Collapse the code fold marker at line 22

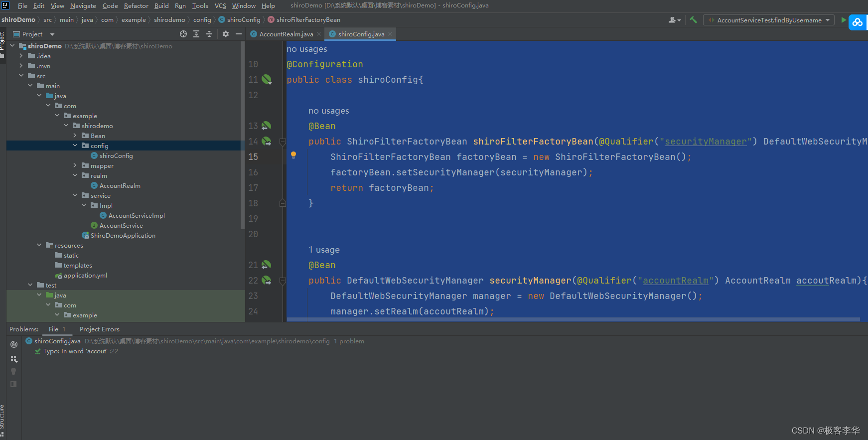pos(283,281)
